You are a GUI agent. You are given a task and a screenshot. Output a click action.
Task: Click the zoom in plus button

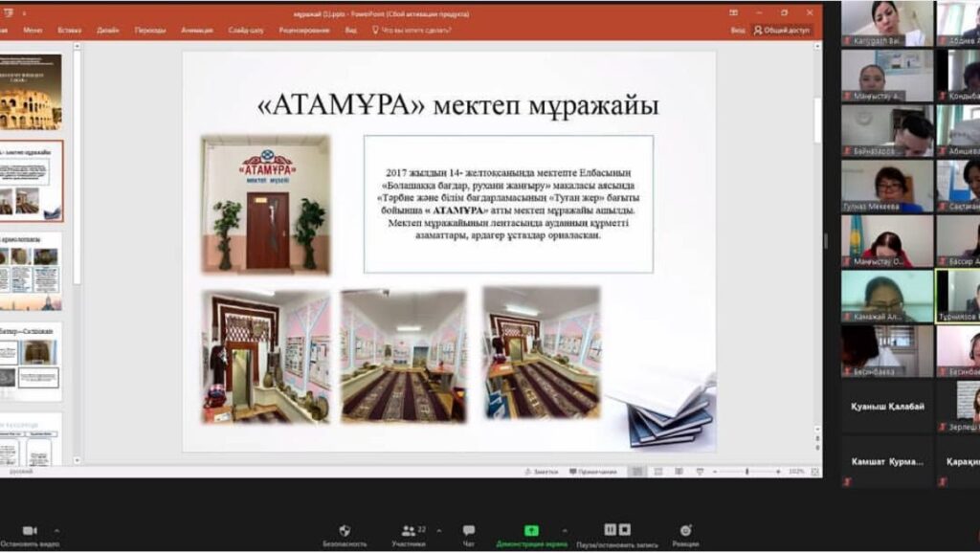[778, 472]
